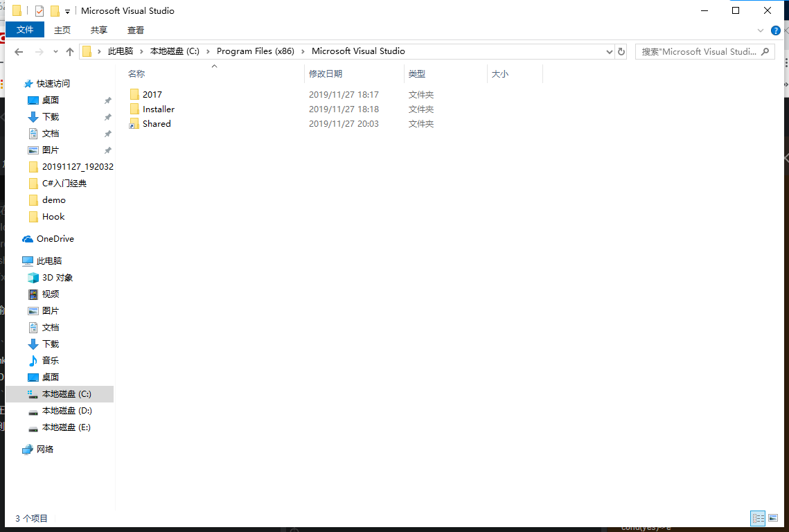
Task: Sort by the 修改日期 column header
Action: pyautogui.click(x=326, y=74)
